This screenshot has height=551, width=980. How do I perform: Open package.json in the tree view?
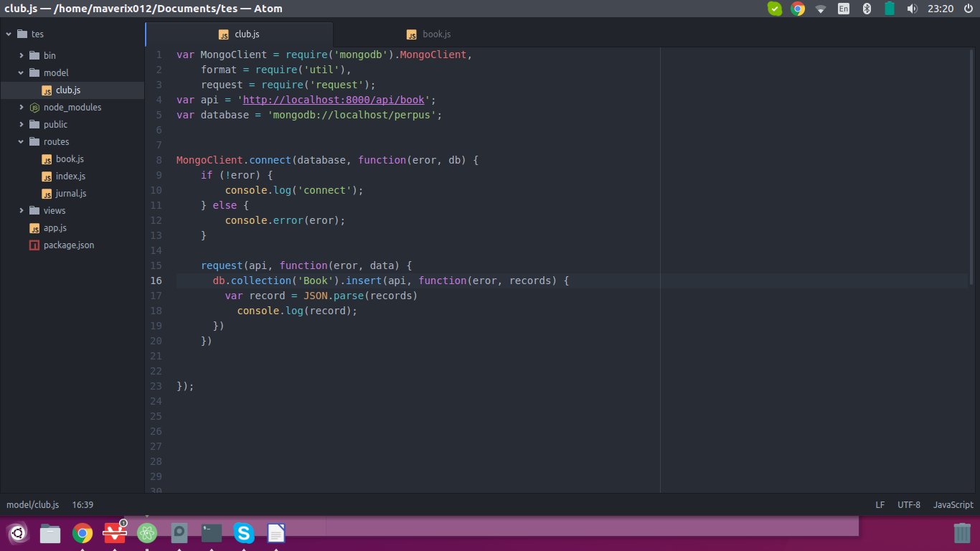pos(68,245)
